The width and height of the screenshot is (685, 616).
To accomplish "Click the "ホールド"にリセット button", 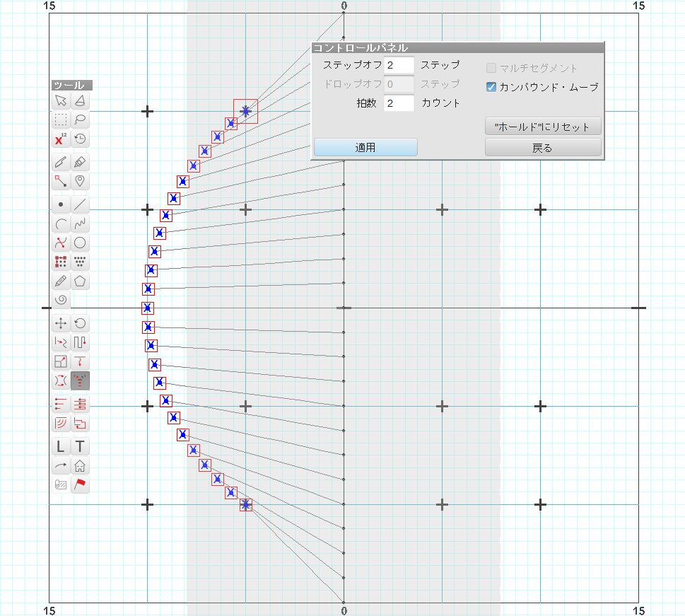I will pos(542,127).
